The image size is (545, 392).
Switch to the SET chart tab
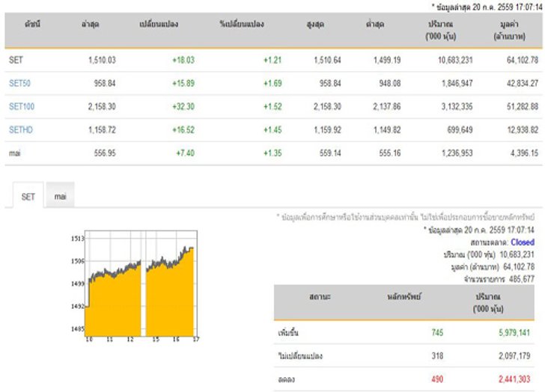click(x=28, y=197)
